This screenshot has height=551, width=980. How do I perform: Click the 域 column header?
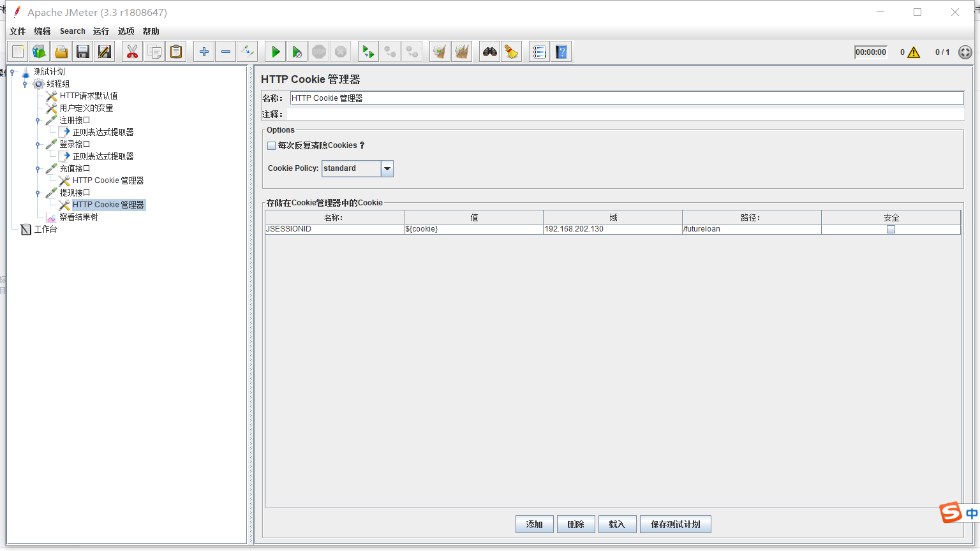coord(612,217)
